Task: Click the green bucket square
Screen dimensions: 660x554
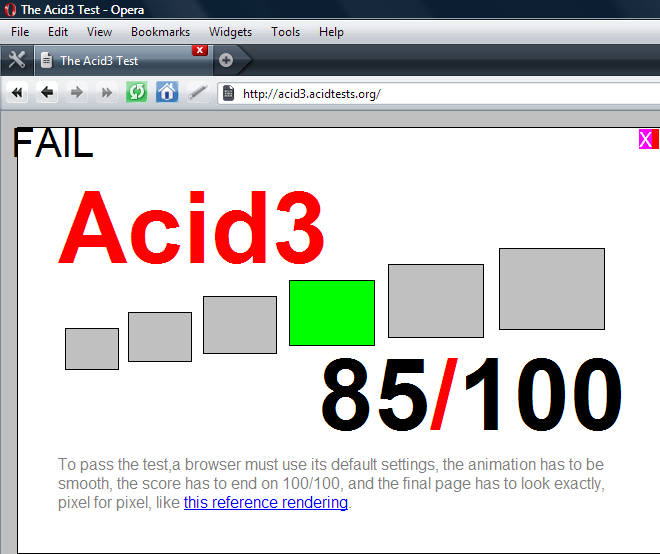Action: (332, 313)
